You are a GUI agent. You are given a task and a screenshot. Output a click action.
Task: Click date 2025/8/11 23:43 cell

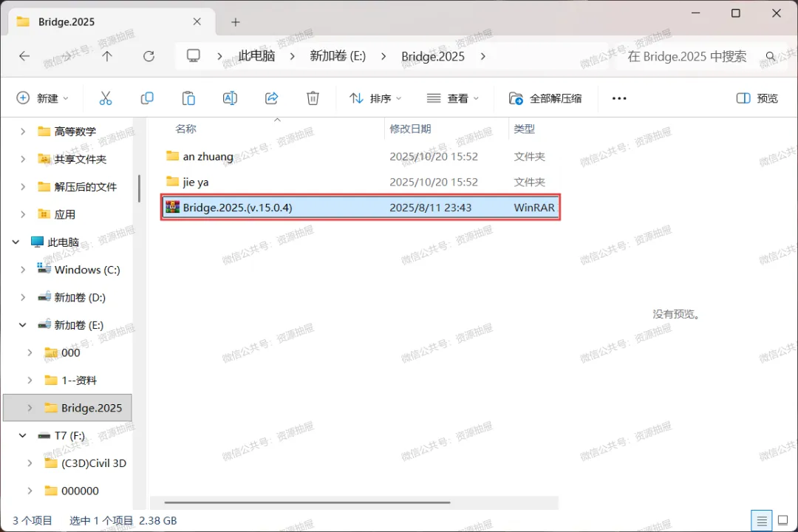(x=431, y=207)
